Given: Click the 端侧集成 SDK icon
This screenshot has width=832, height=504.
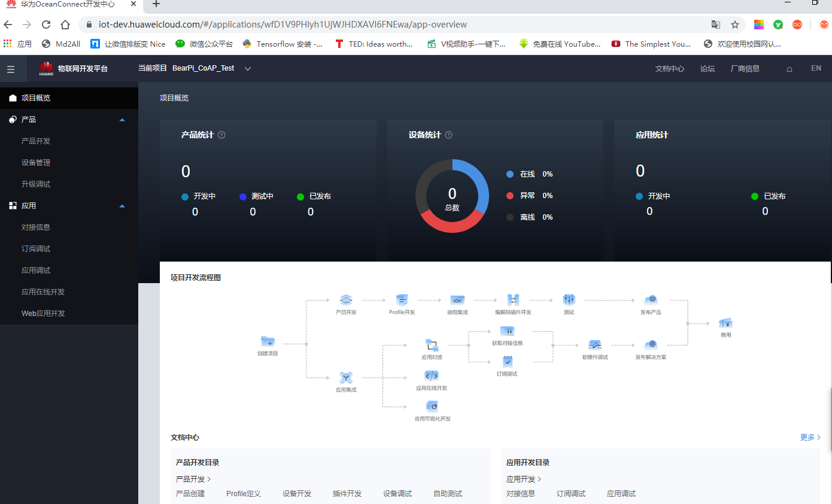Looking at the screenshot, I should pyautogui.click(x=457, y=299).
